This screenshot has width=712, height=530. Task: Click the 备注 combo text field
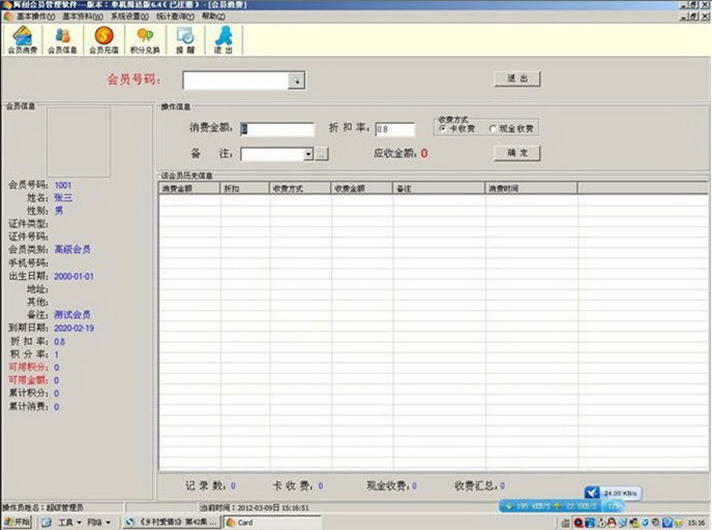coord(272,154)
